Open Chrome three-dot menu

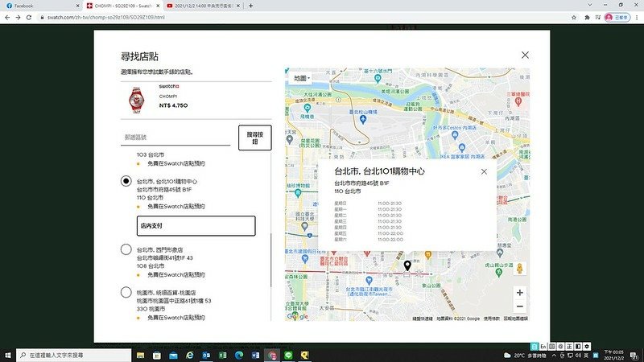[637, 17]
